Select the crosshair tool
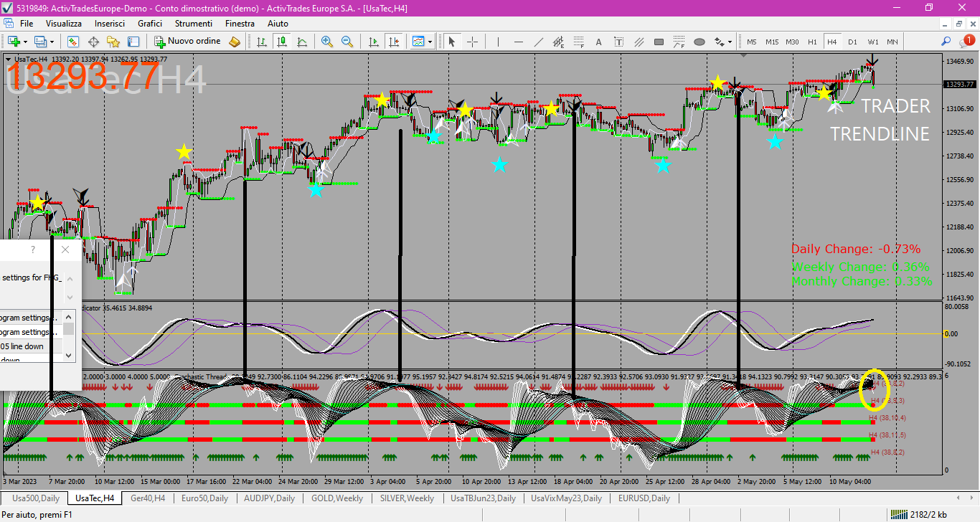Screen dimensions: 980x522 coord(472,42)
